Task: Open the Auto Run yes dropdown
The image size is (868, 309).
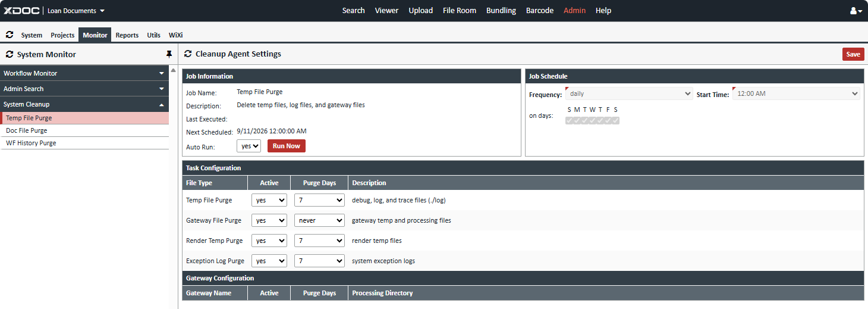Action: pyautogui.click(x=249, y=146)
